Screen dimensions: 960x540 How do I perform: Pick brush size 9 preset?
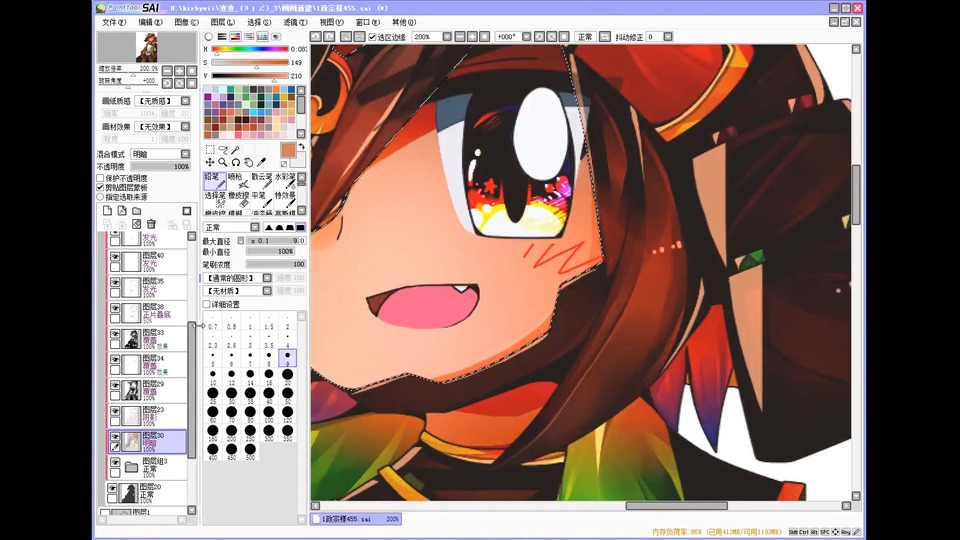click(x=287, y=358)
